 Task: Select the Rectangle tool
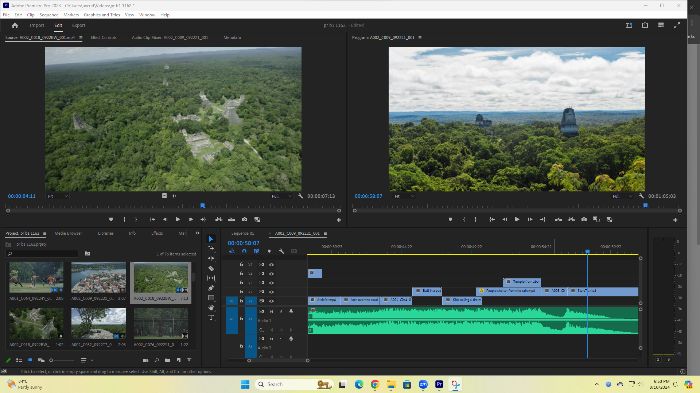211,298
